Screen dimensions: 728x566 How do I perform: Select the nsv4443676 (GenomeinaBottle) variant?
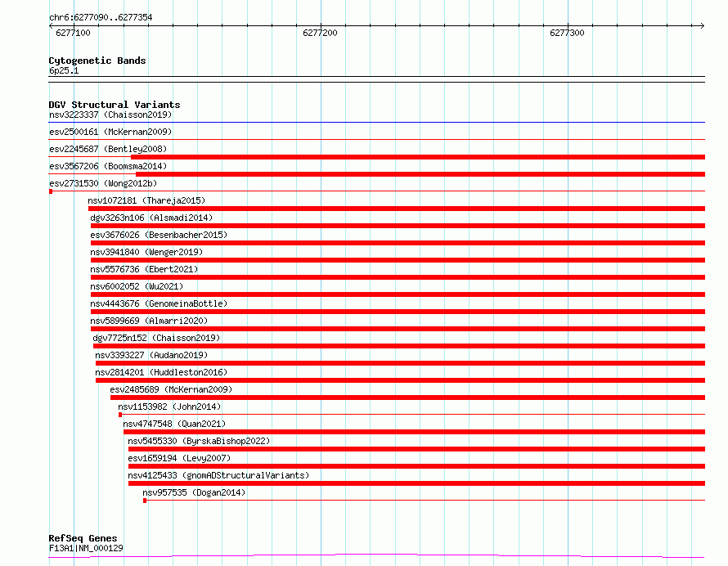tap(159, 303)
